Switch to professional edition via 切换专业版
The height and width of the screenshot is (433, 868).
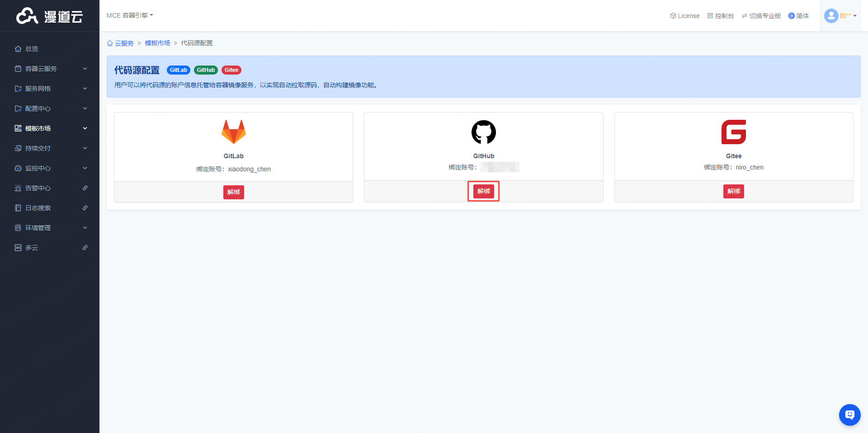point(761,16)
